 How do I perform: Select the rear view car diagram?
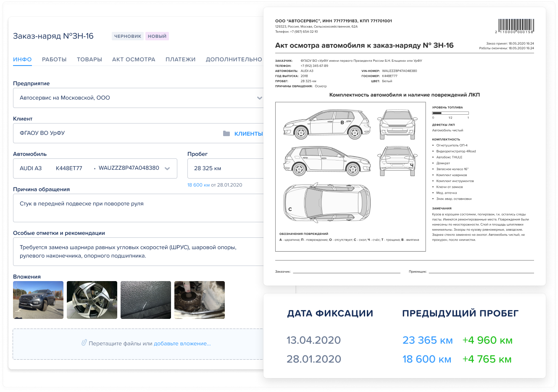(397, 160)
